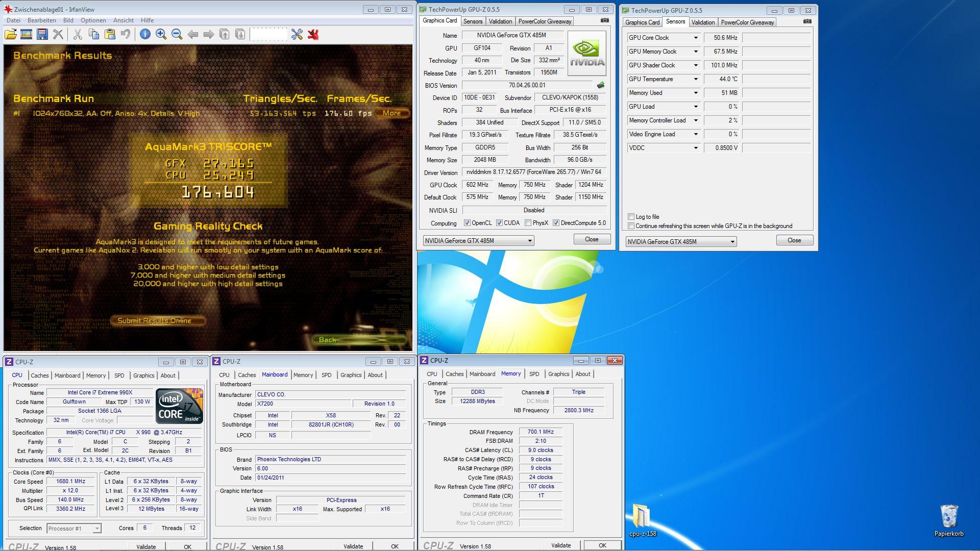Open the cpu-z-158 folder on desktop
Screen dimensions: 980x551
pyautogui.click(x=642, y=519)
